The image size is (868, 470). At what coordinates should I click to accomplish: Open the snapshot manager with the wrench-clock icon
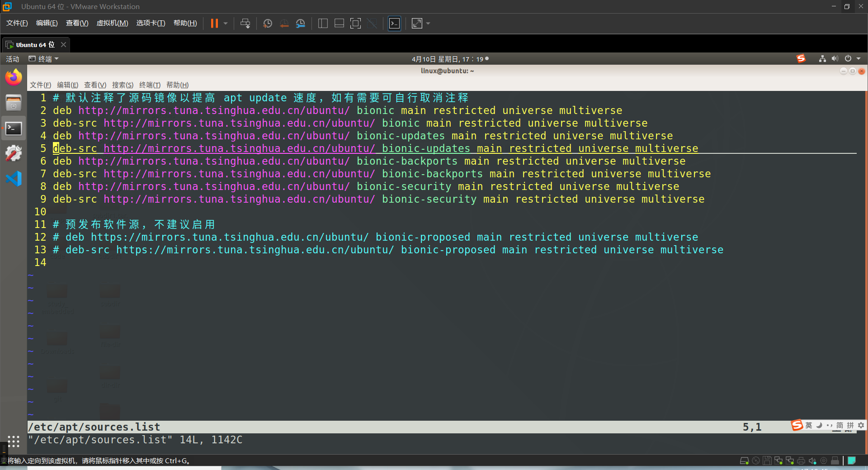pos(301,24)
